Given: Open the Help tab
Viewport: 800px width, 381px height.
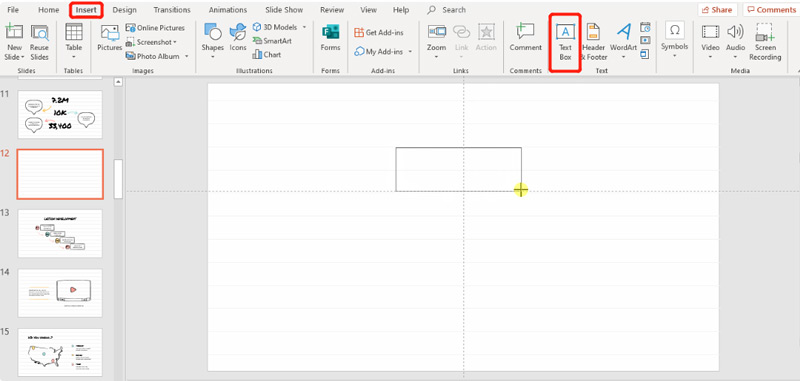Looking at the screenshot, I should [x=401, y=10].
